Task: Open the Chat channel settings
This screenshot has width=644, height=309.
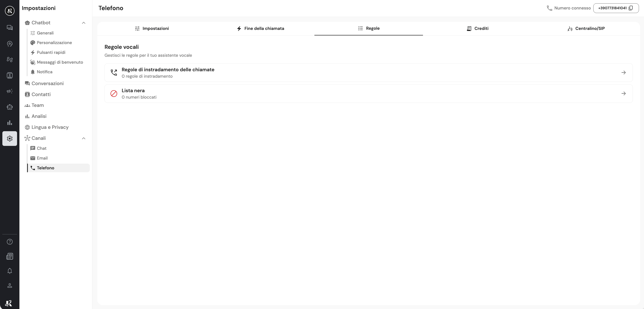Action: click(58, 148)
